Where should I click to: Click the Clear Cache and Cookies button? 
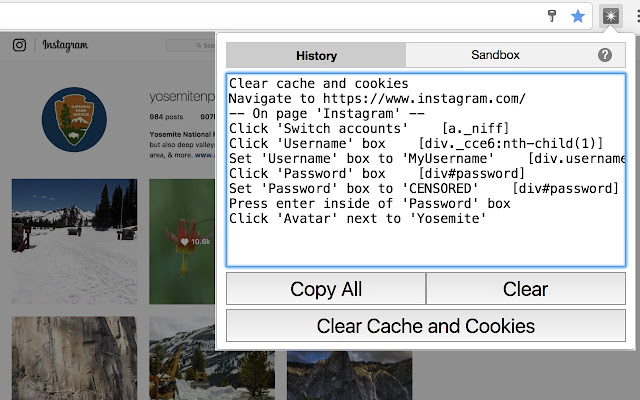(426, 326)
